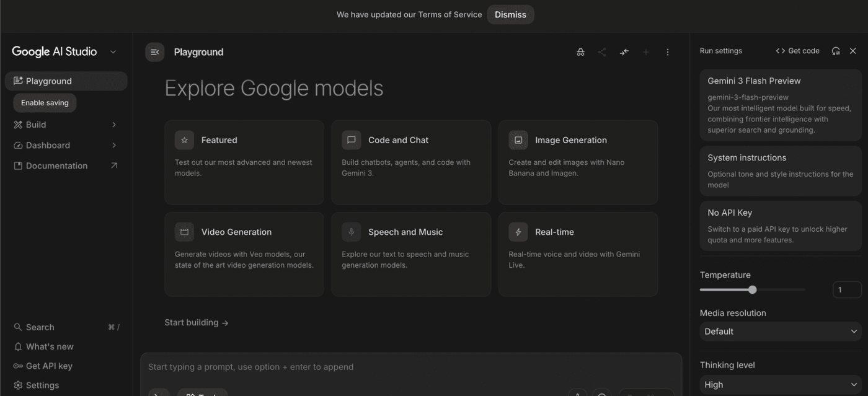The width and height of the screenshot is (868, 396).
Task: Click the Temperature slider handle
Action: click(x=752, y=289)
